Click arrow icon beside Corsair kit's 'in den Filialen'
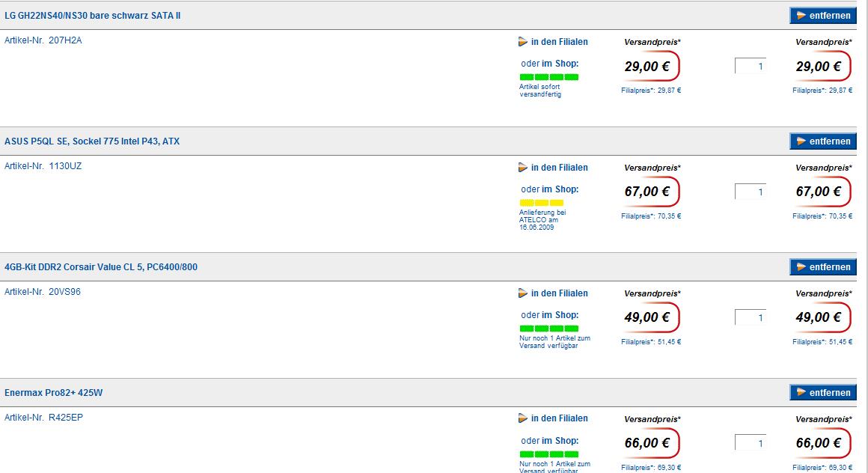The image size is (868, 473). [523, 293]
